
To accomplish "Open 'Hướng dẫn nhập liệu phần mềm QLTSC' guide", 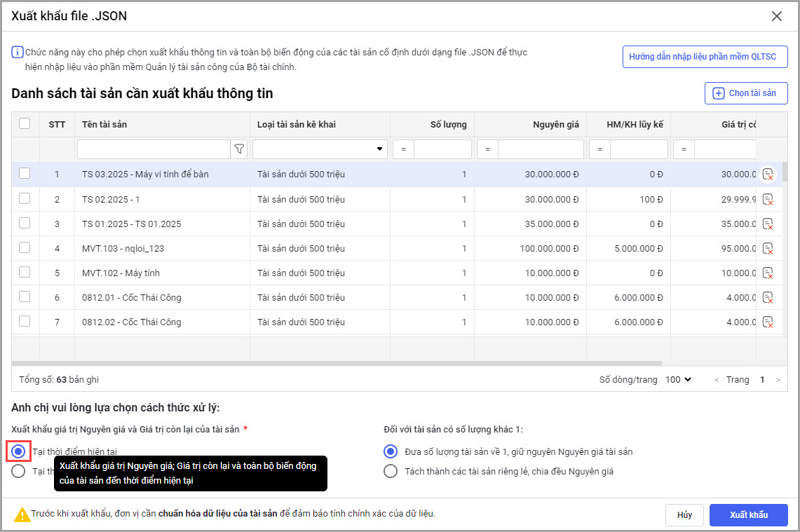I will [x=704, y=57].
